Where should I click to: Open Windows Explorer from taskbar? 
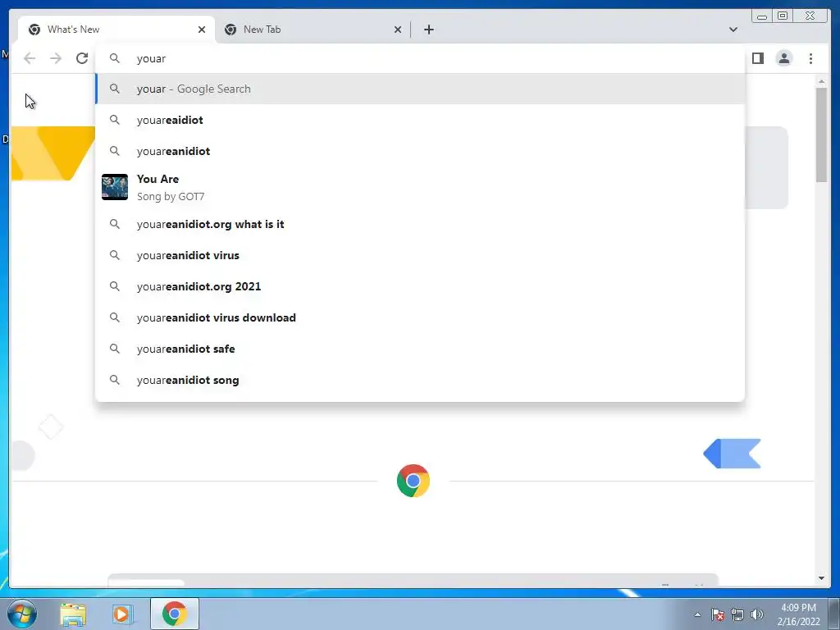coord(73,614)
